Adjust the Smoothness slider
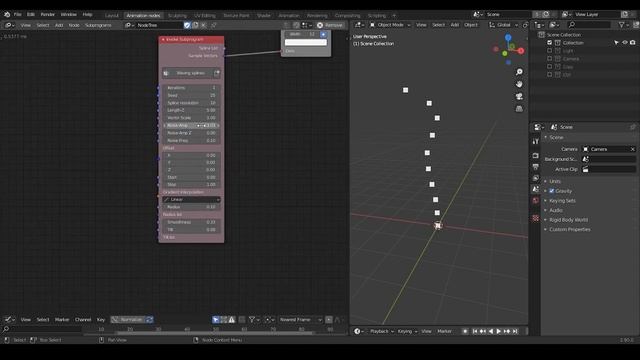Viewport: 640px width, 360px height. click(x=191, y=222)
